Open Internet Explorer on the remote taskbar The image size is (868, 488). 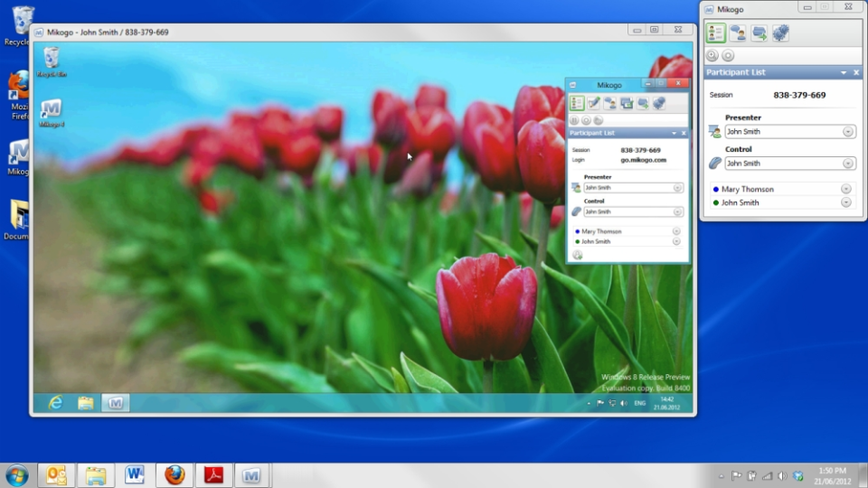pyautogui.click(x=55, y=403)
